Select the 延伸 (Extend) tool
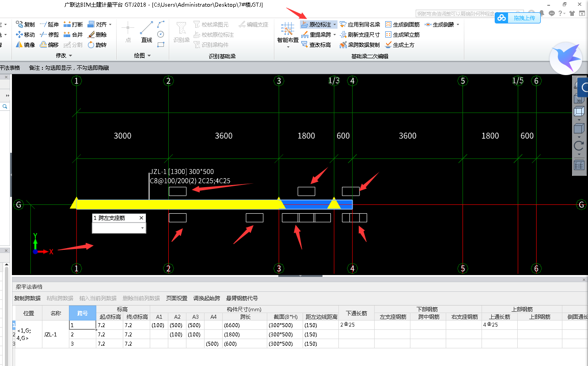The height and width of the screenshot is (366, 588). click(x=49, y=24)
